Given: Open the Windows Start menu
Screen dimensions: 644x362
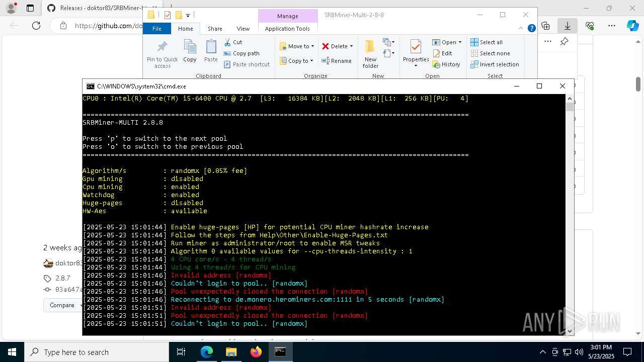Looking at the screenshot, I should click(x=12, y=352).
